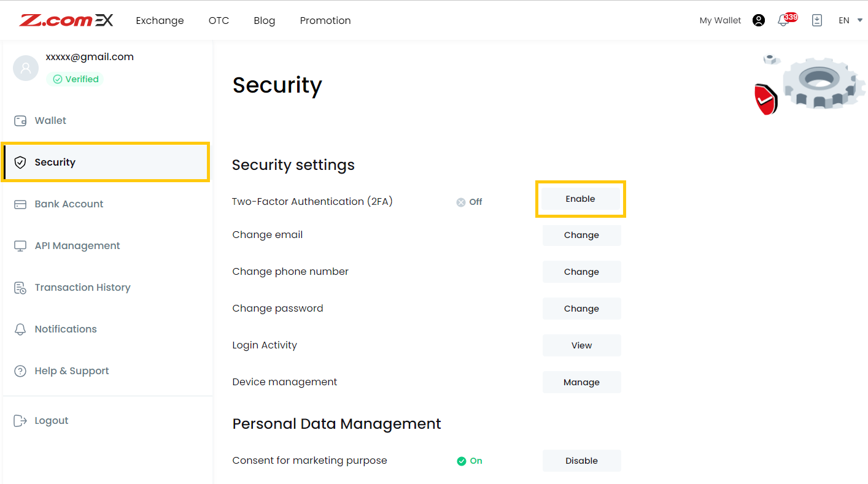Open Help & Support question mark icon
868x484 pixels.
coord(20,371)
